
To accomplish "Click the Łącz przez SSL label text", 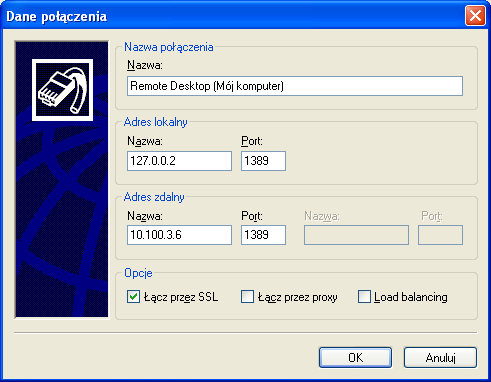I will coord(181,297).
